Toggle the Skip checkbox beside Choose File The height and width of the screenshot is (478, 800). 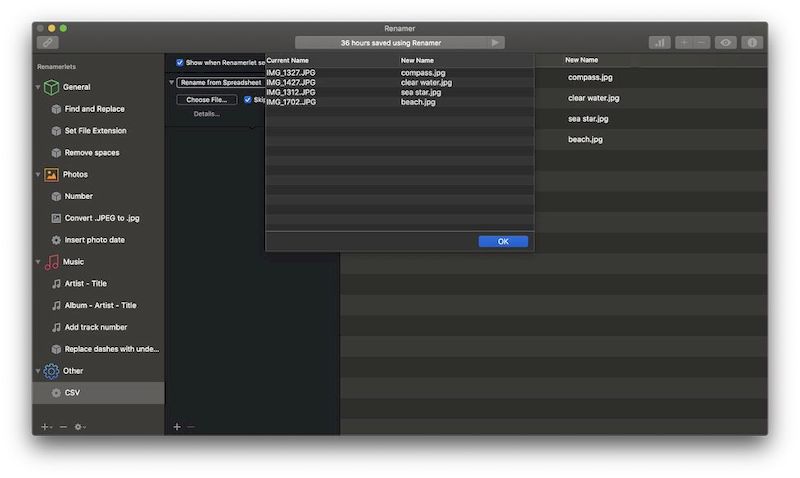pos(247,100)
